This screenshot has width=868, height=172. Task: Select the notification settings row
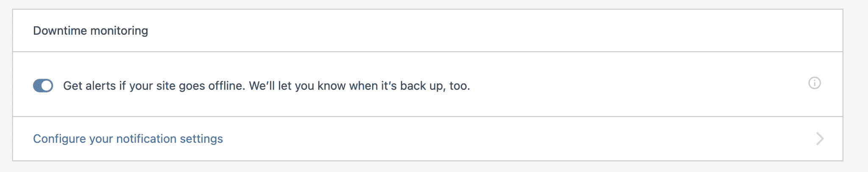click(428, 139)
